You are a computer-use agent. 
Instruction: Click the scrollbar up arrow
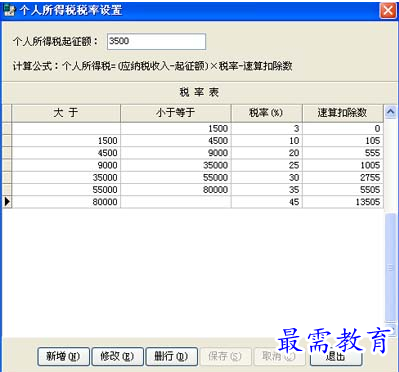click(x=390, y=112)
